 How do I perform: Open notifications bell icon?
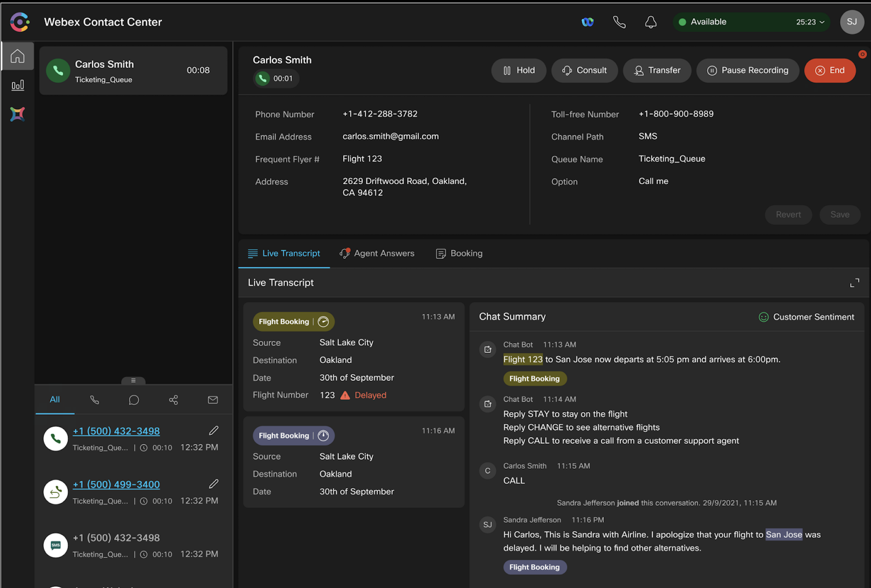click(x=651, y=22)
